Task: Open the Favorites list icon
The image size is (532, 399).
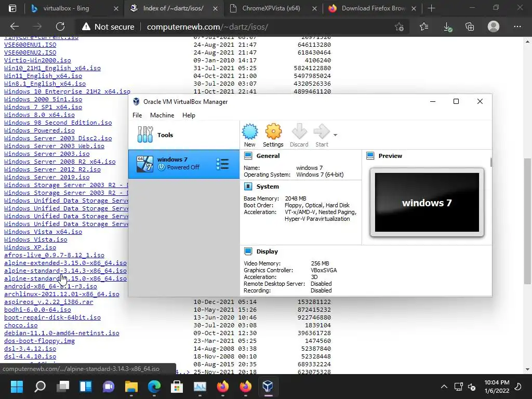Action: click(x=424, y=26)
